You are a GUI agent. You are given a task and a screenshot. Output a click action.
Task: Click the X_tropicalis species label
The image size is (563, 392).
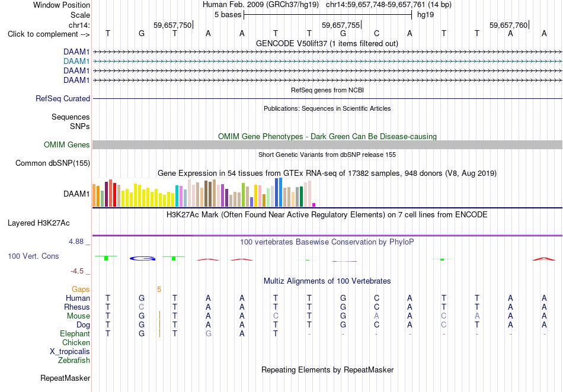click(x=70, y=352)
